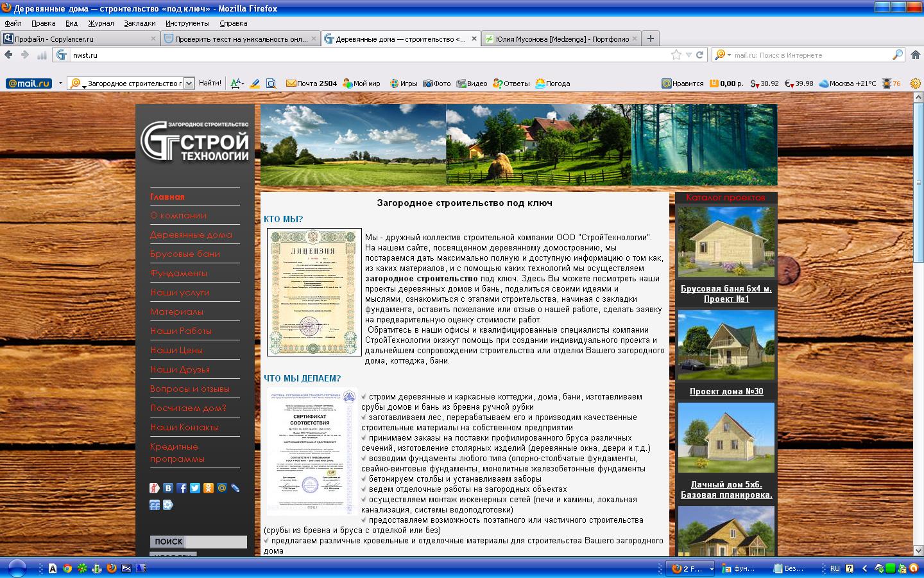Open the Правка menu

43,23
